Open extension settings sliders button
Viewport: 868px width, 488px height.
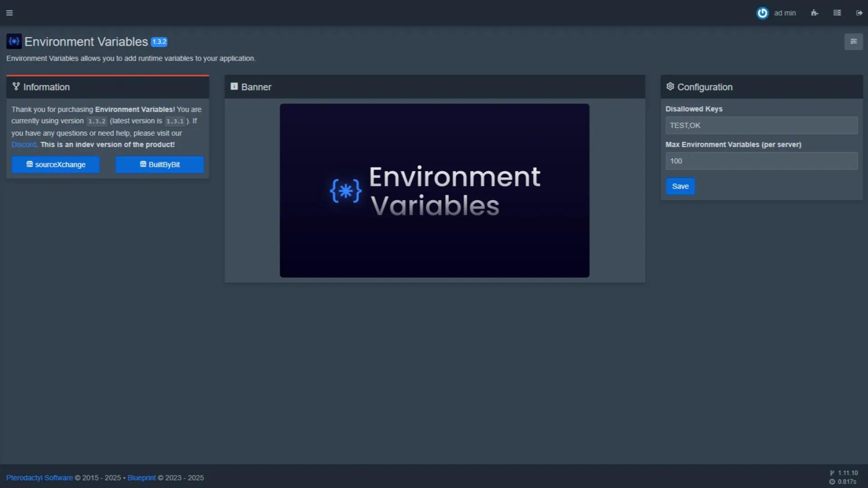point(854,42)
